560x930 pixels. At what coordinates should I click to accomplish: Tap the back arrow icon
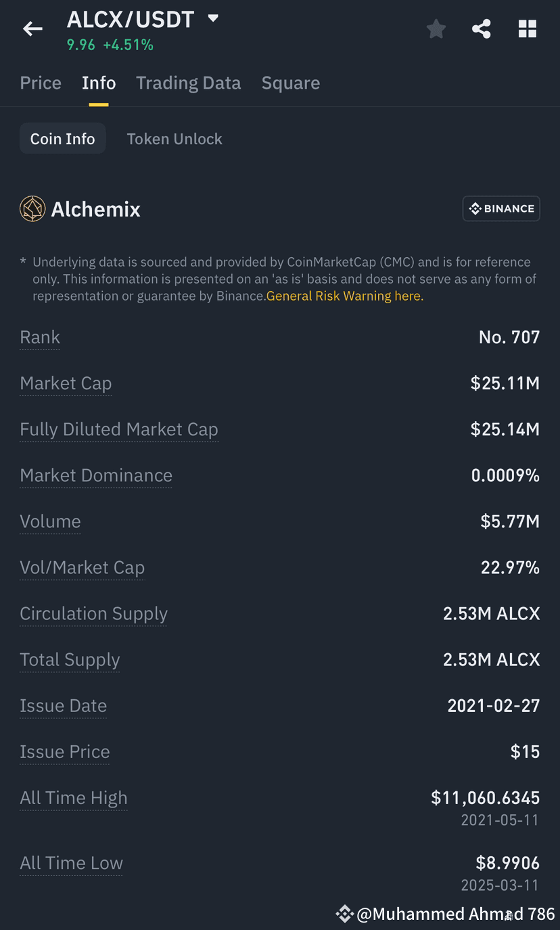coord(32,28)
